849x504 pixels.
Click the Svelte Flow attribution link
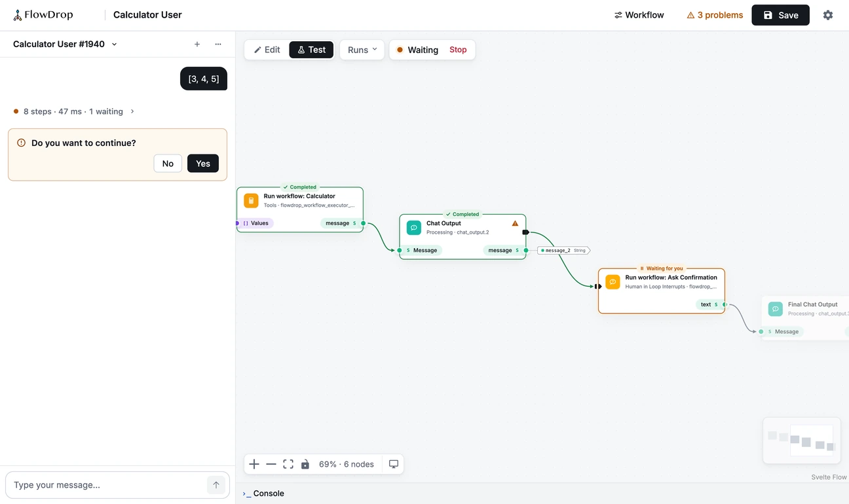pyautogui.click(x=829, y=477)
